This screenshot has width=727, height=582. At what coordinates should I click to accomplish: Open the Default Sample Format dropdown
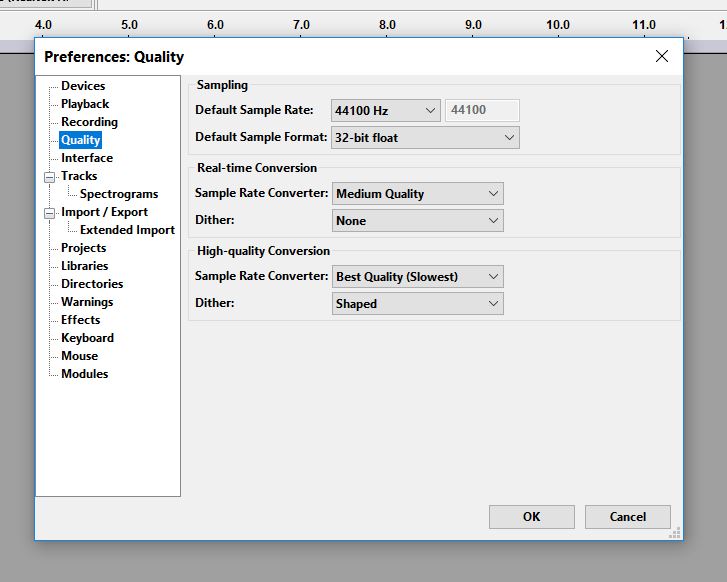click(425, 138)
